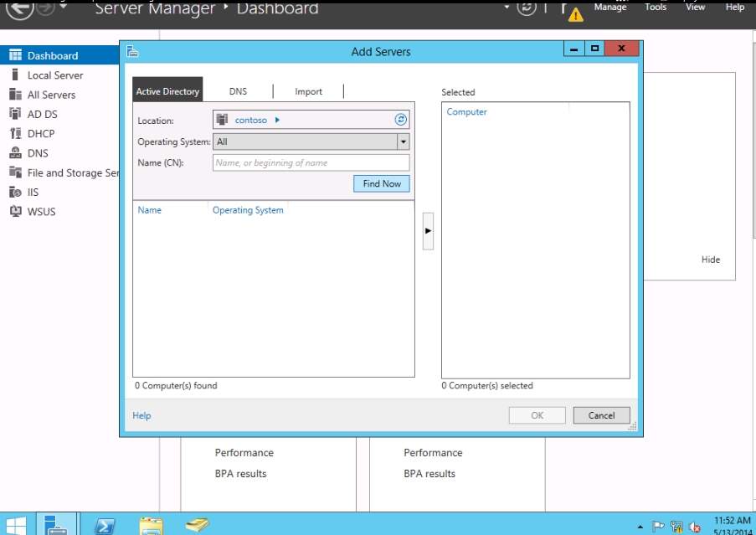
Task: Click the muted volume tray icon
Action: 694,527
